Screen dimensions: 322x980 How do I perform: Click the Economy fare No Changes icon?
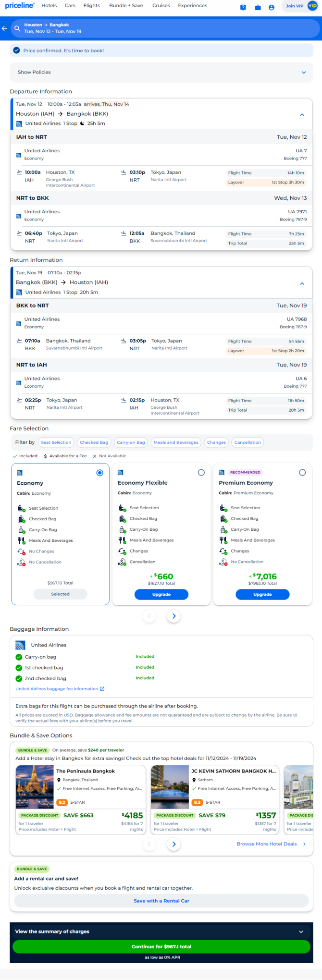[22, 551]
